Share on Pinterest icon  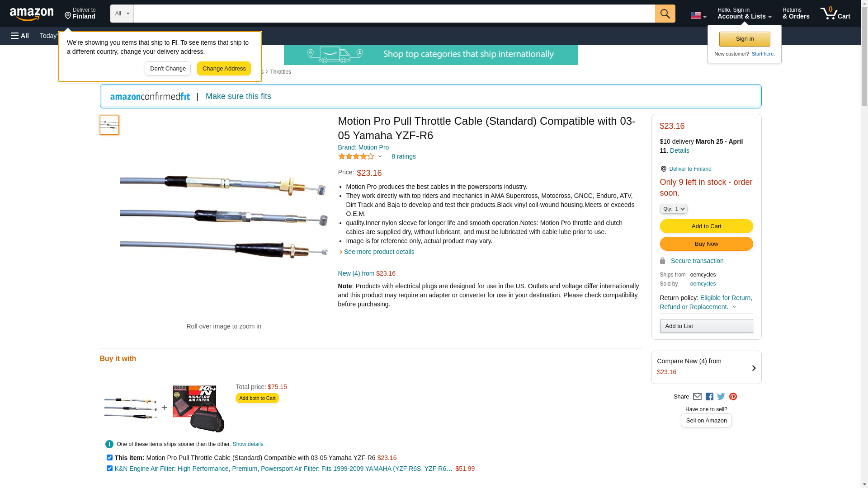[733, 397]
